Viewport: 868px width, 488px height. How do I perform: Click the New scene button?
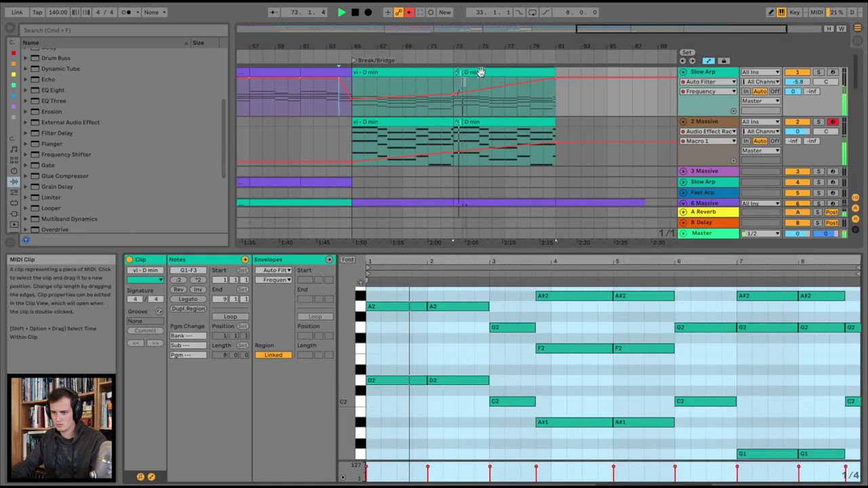tap(445, 12)
